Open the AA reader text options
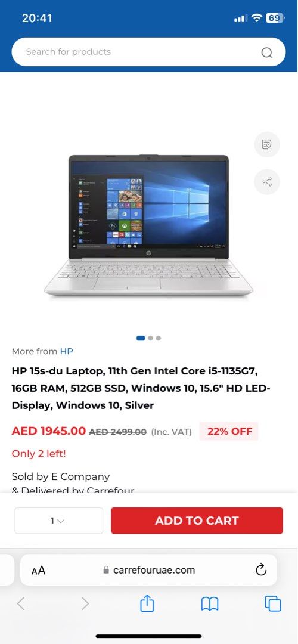298x644 pixels. [39, 571]
